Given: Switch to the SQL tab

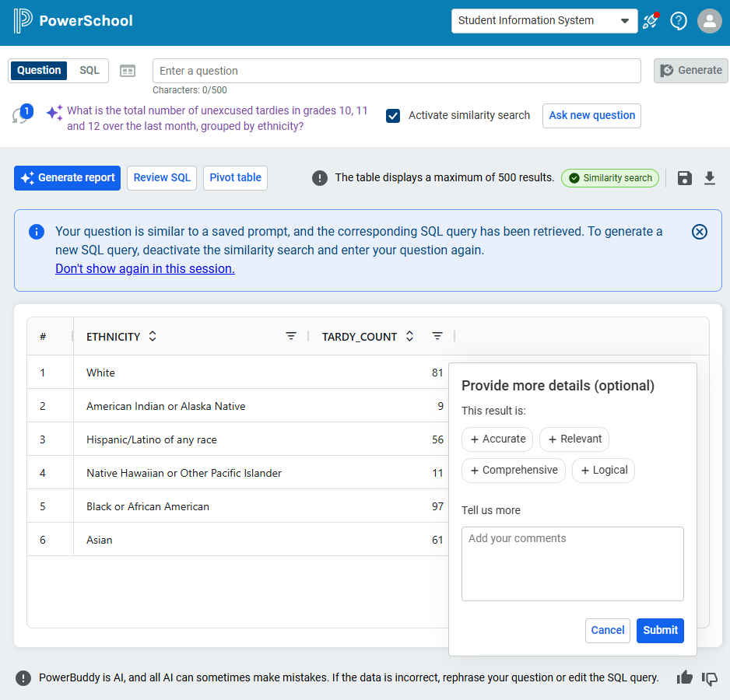Looking at the screenshot, I should [x=89, y=71].
